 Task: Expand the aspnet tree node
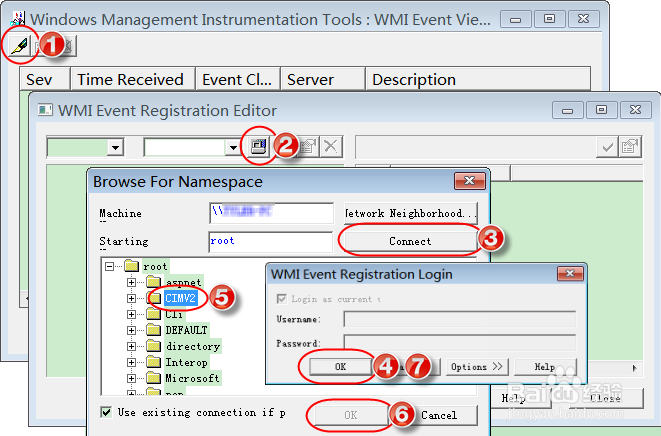(131, 282)
